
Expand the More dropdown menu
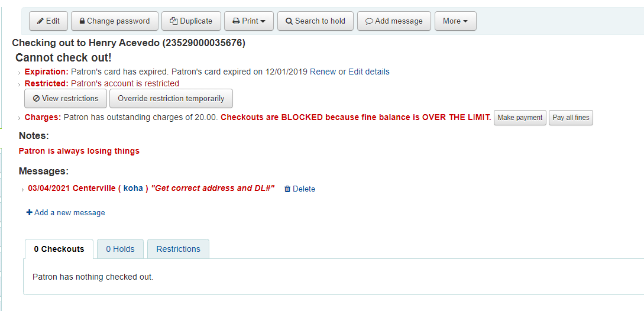click(455, 21)
